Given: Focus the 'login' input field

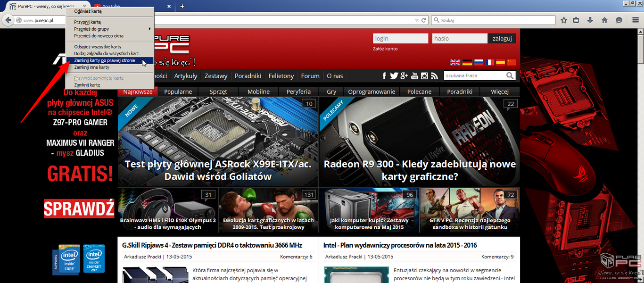Looking at the screenshot, I should (400, 39).
